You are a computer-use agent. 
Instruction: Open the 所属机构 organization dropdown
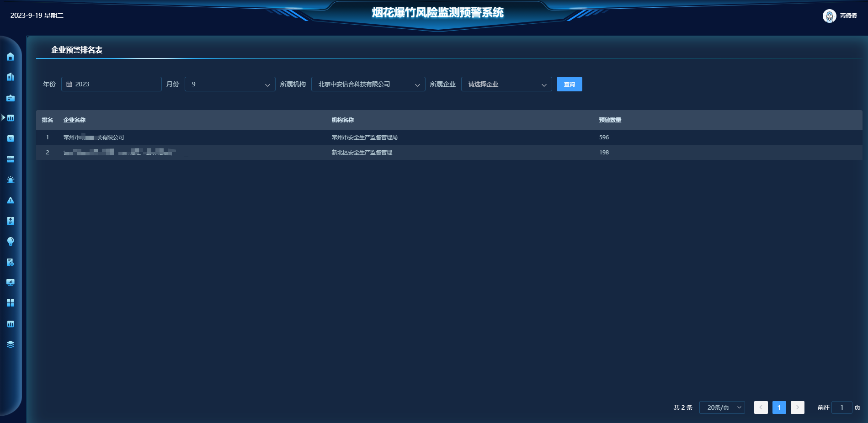368,84
